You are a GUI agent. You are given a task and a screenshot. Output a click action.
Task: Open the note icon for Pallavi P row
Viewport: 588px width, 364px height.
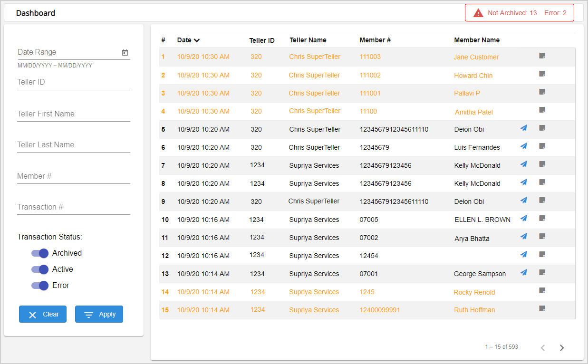(x=542, y=92)
